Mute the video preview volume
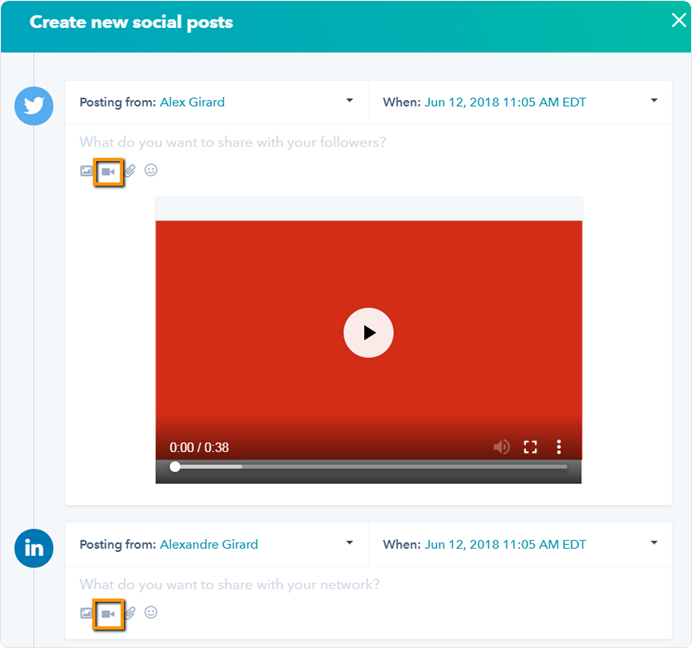Viewport: 692px width, 648px height. coord(501,447)
